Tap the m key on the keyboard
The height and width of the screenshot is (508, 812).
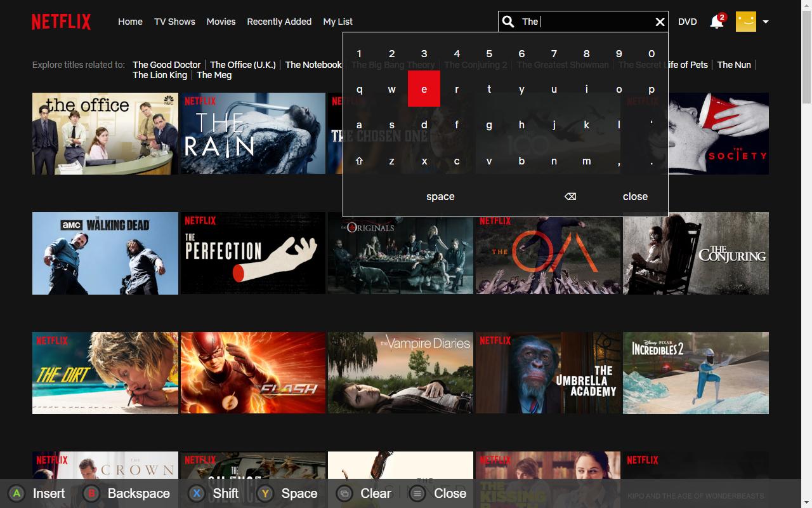pyautogui.click(x=586, y=161)
